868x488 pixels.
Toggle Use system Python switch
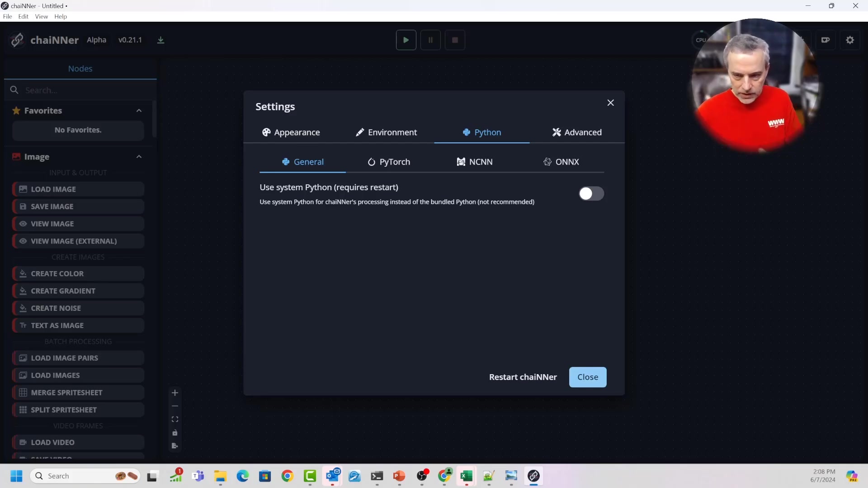click(591, 193)
